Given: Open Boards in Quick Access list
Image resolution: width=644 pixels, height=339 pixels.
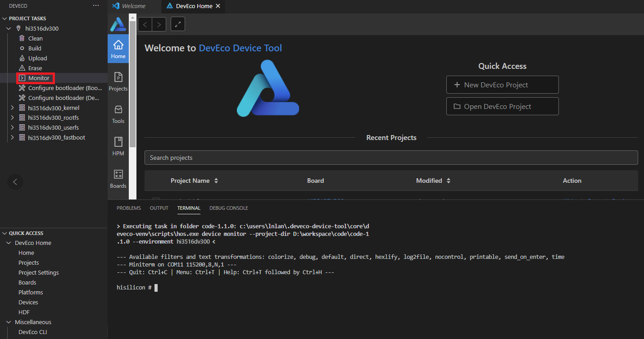Looking at the screenshot, I should 27,282.
